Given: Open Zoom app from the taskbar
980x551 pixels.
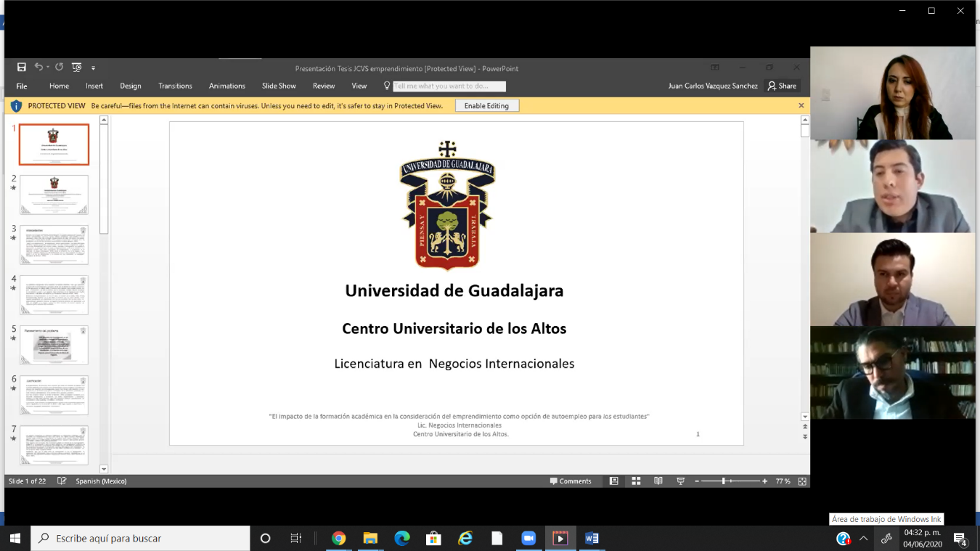Looking at the screenshot, I should coord(528,538).
